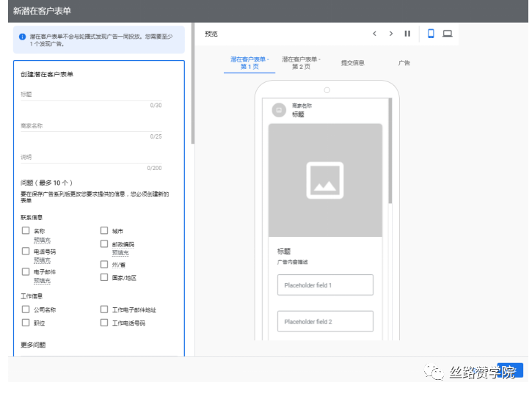Open the 广告 preview tab

click(404, 63)
